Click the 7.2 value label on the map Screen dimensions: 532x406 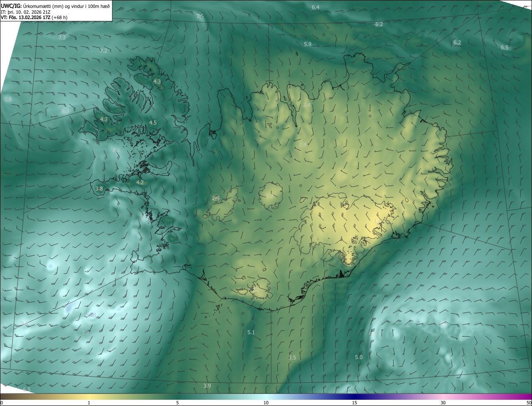tap(103, 51)
